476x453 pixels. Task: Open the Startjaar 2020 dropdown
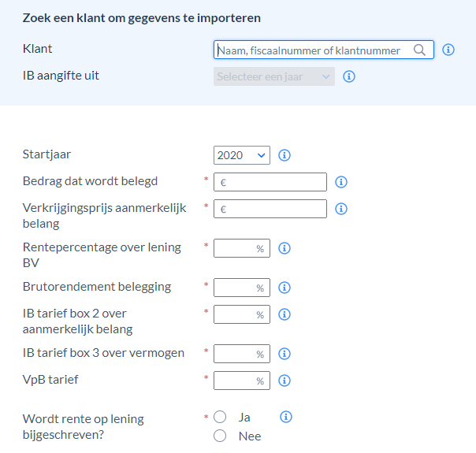[x=242, y=155]
